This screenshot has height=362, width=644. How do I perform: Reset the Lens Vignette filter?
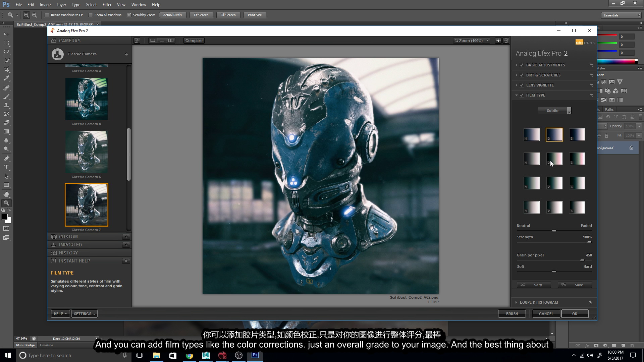pos(592,85)
